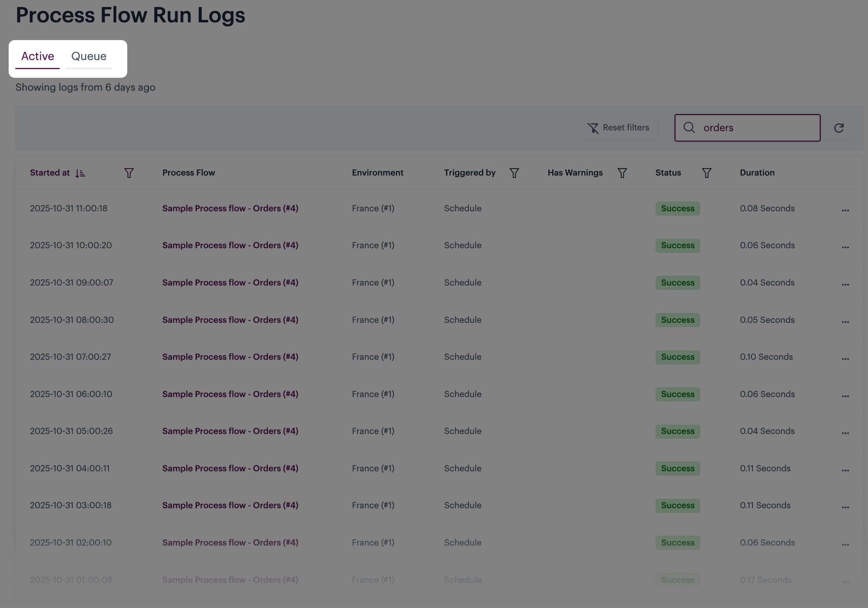
Task: Open the Triggered by filter funnel
Action: [514, 173]
